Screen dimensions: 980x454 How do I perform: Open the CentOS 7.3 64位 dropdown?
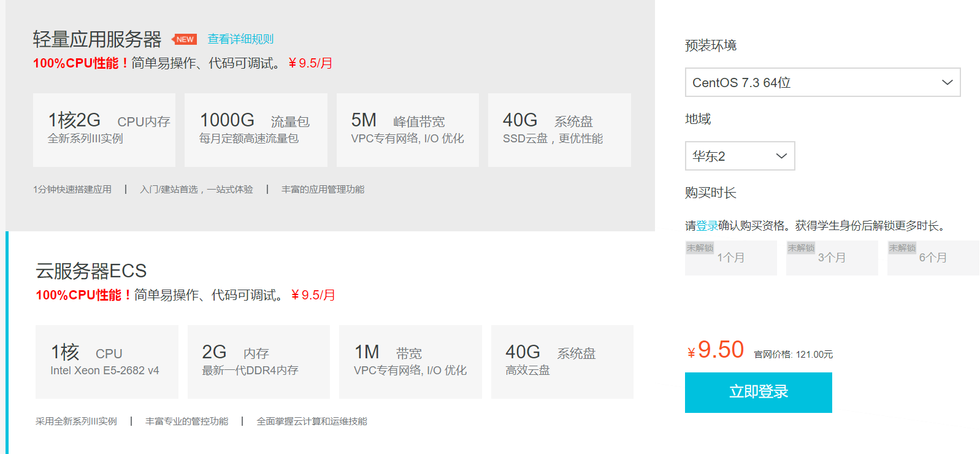[822, 82]
